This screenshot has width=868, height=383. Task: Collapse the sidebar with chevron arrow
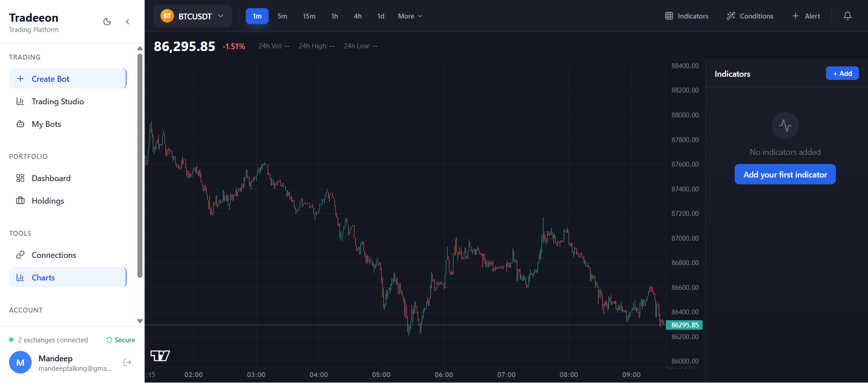tap(127, 22)
